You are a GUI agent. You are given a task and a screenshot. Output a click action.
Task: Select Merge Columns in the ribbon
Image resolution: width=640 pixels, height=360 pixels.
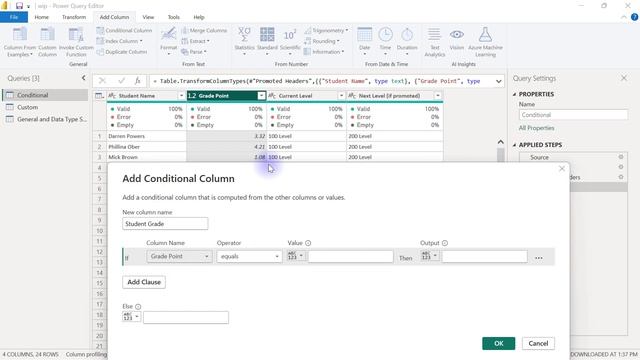point(204,31)
